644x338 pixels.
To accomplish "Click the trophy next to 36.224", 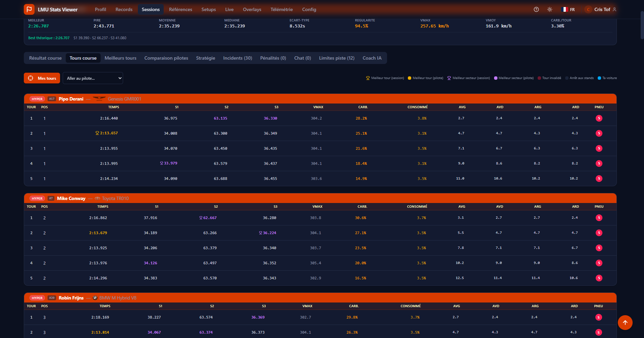I will 261,233.
